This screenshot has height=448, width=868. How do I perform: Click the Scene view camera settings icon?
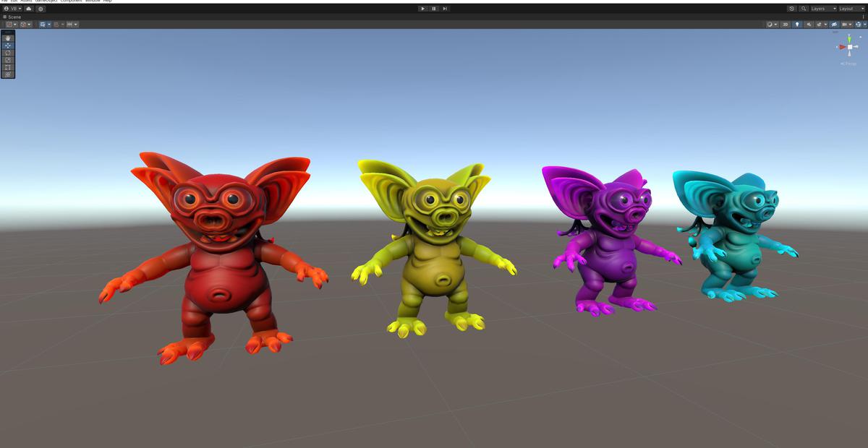[844, 25]
